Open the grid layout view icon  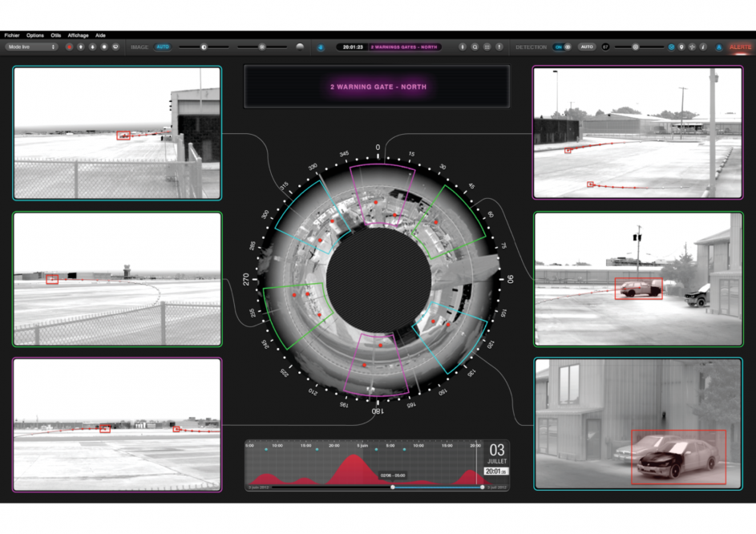coord(487,47)
